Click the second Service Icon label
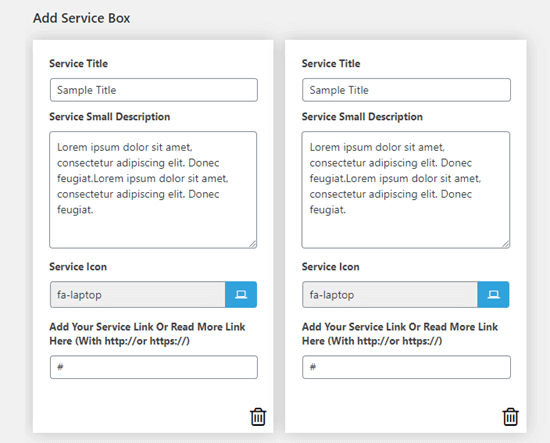The image size is (550, 443). [x=330, y=267]
